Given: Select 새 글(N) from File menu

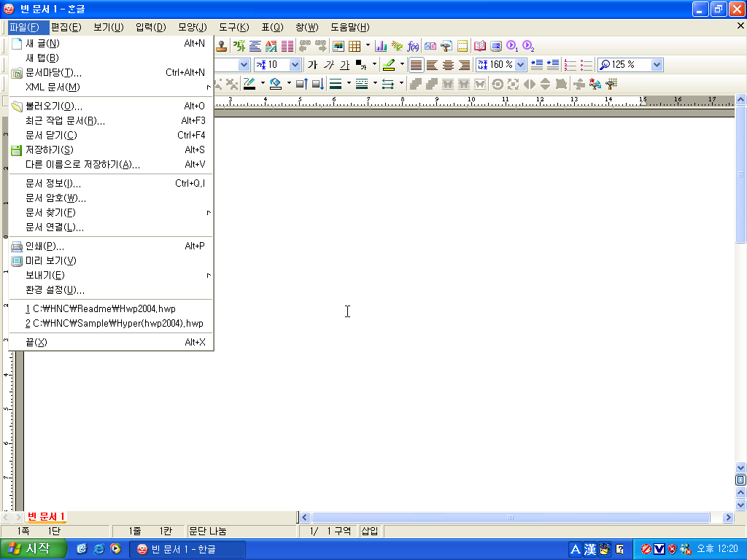Looking at the screenshot, I should click(111, 43).
